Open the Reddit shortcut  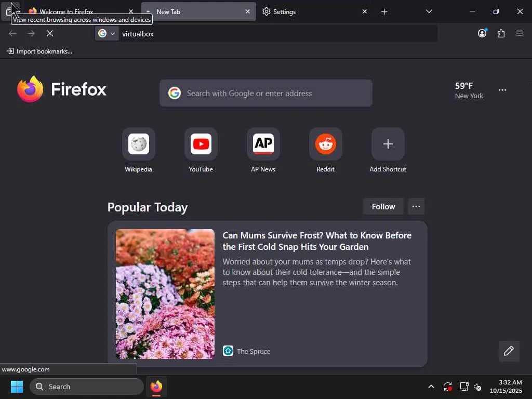coord(326,150)
